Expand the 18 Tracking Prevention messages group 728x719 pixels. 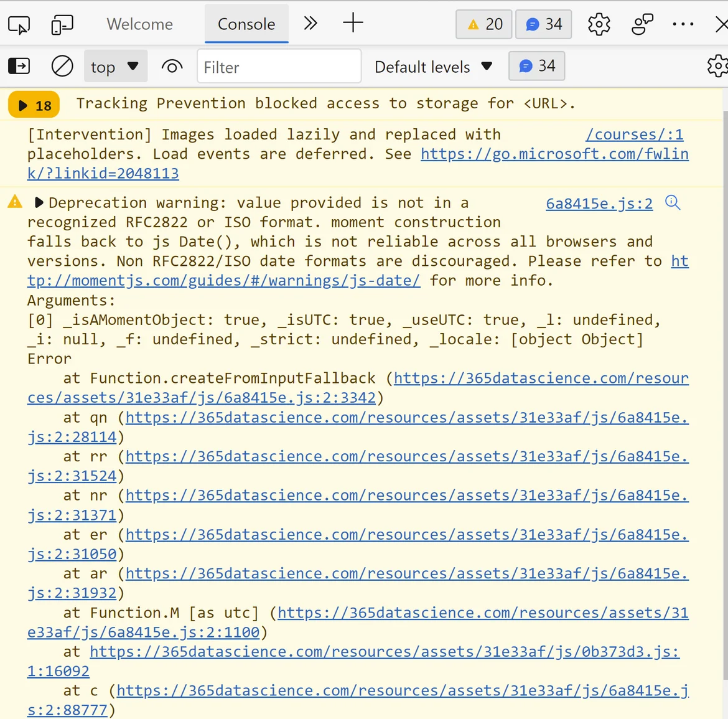[34, 105]
